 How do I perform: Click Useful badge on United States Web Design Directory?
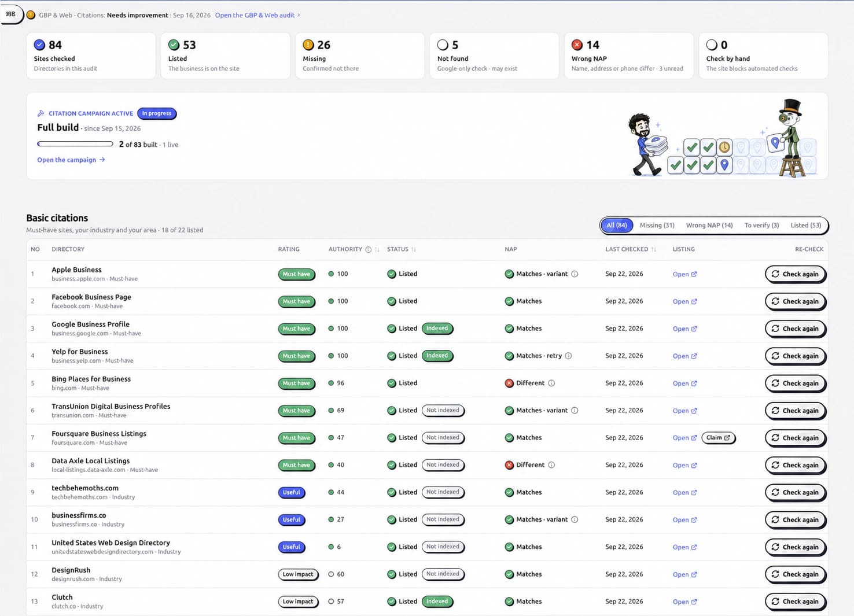292,547
